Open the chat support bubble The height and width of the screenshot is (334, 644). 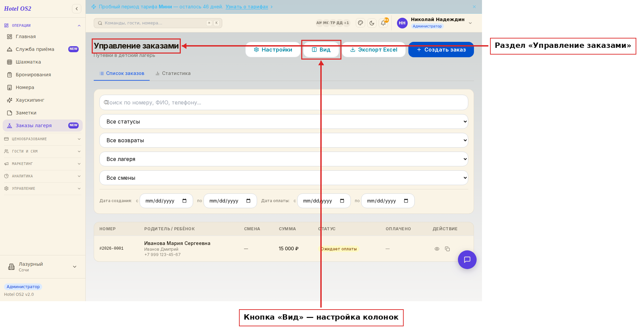click(x=467, y=260)
